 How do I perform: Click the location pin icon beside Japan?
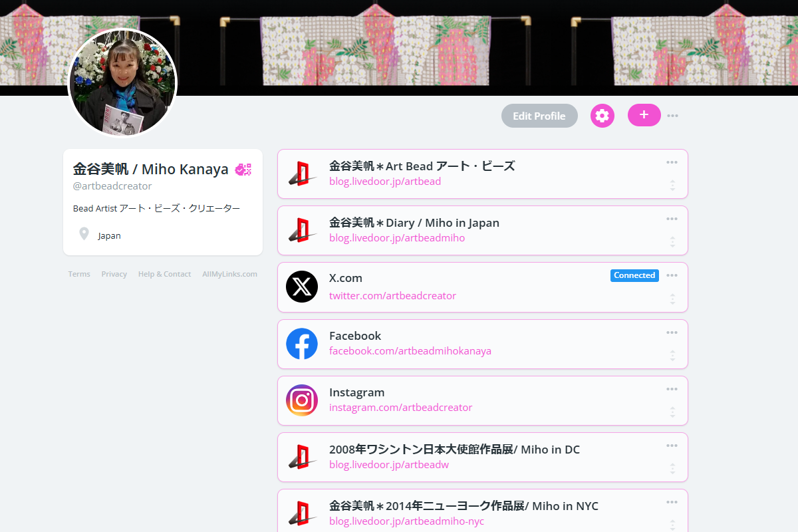pos(84,234)
